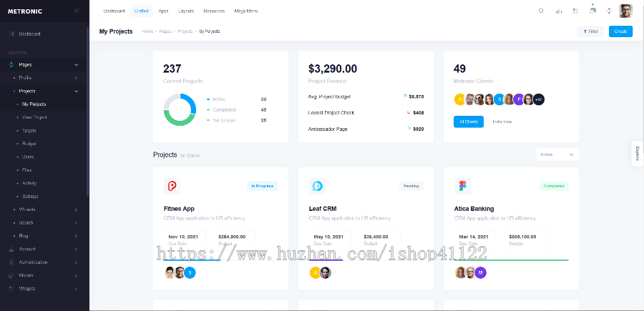Click the blue S member avatar on Fitnes App

pyautogui.click(x=190, y=273)
